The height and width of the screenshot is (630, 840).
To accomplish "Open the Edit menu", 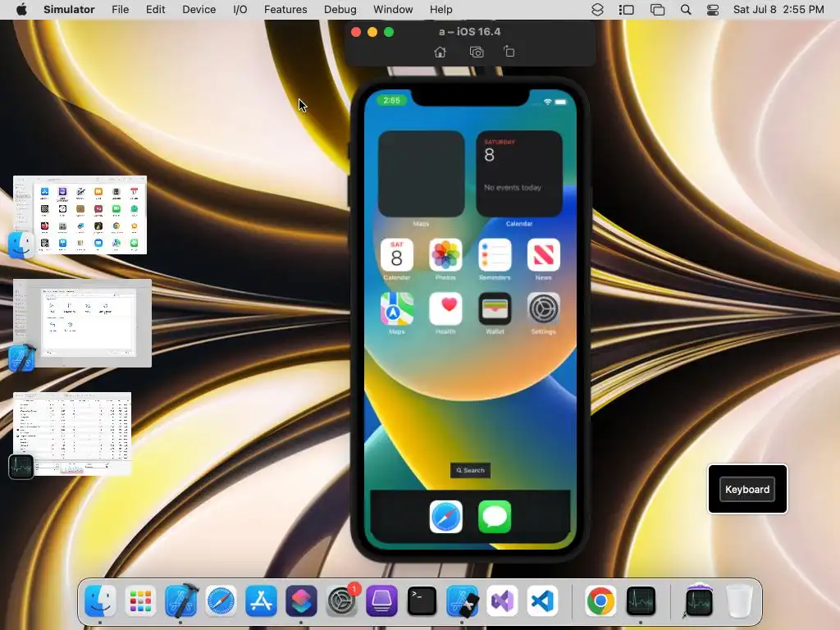I will (x=155, y=10).
